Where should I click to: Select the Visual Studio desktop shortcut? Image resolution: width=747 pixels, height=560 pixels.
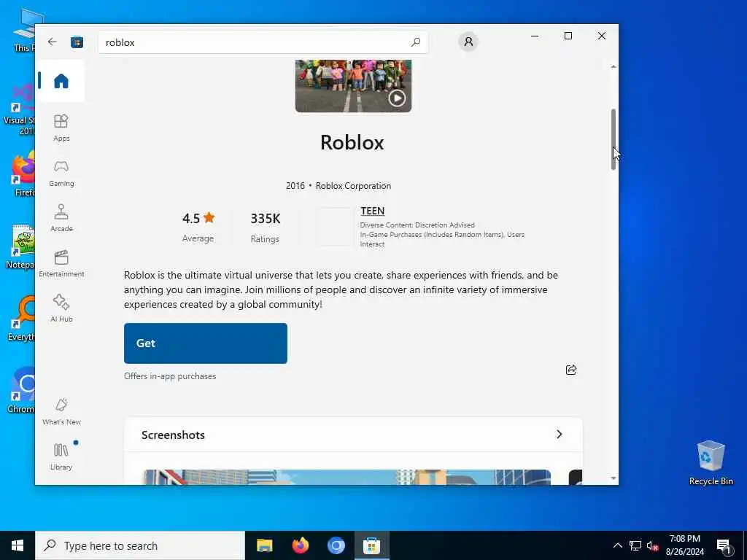click(x=19, y=111)
